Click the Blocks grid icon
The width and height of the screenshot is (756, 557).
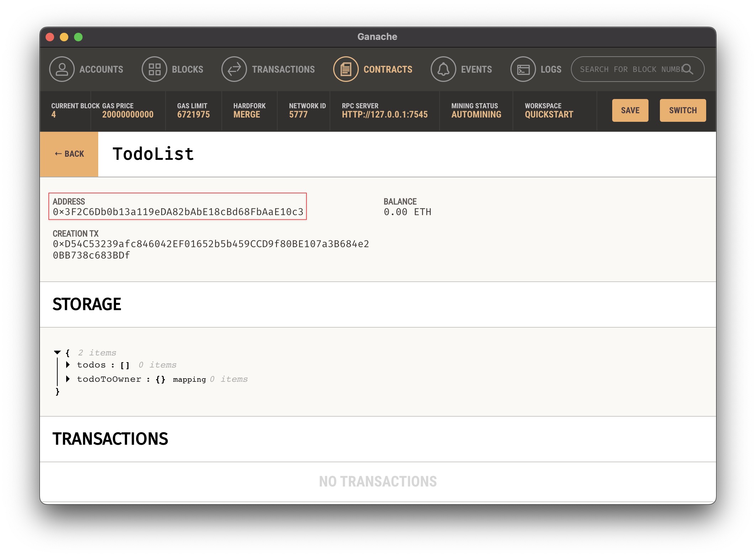[154, 69]
